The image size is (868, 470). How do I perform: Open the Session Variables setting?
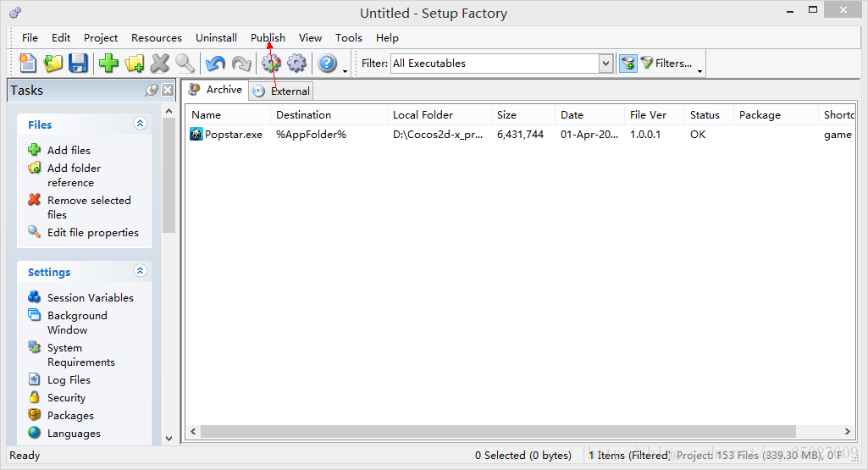[91, 297]
